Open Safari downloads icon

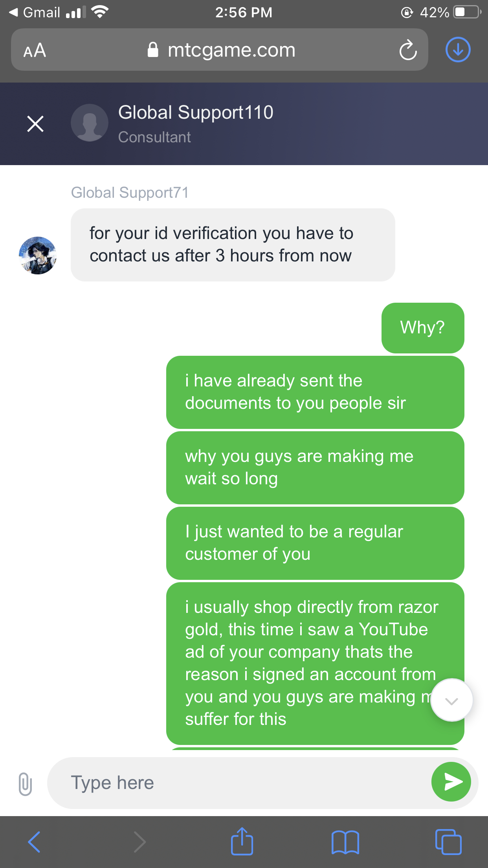click(458, 50)
